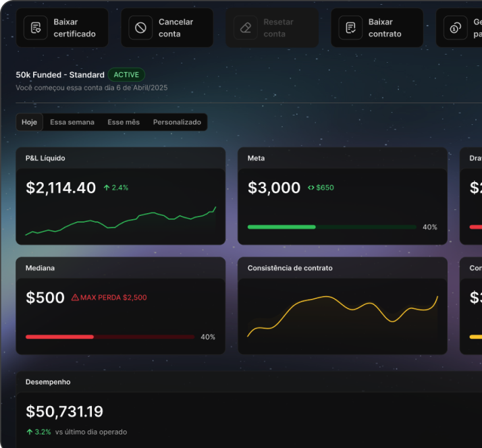The width and height of the screenshot is (482, 448).
Task: Select the Hoje time filter tab
Action: (x=29, y=122)
